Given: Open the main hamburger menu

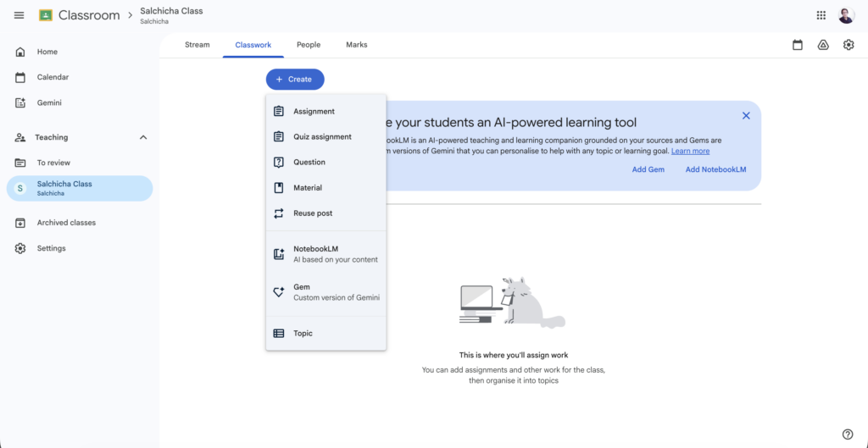Looking at the screenshot, I should (x=19, y=15).
